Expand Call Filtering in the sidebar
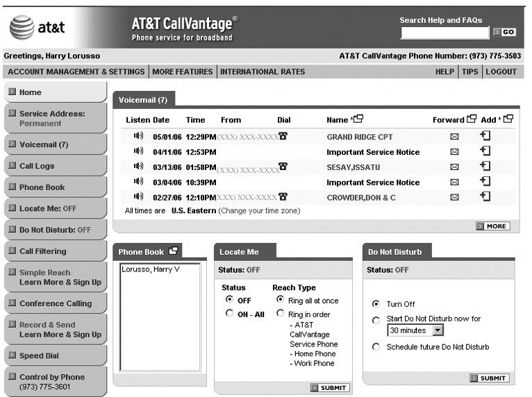Image resolution: width=532 pixels, height=397 pixels. [x=42, y=251]
